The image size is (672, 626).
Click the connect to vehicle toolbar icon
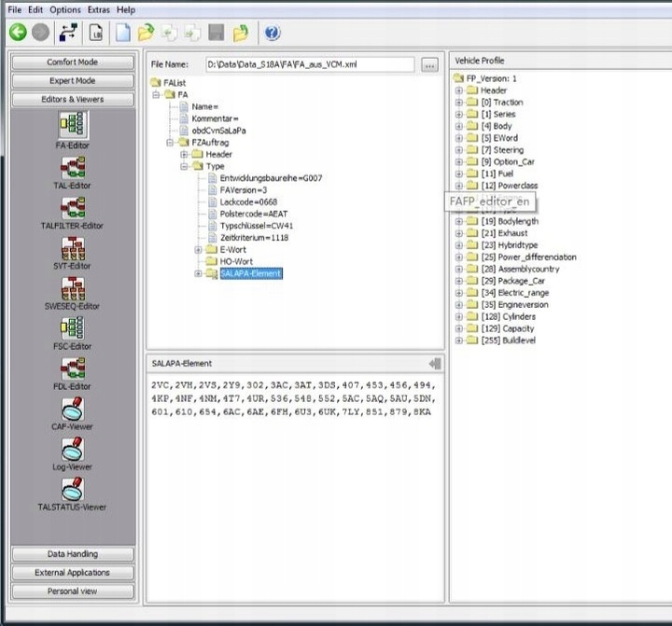pyautogui.click(x=67, y=33)
